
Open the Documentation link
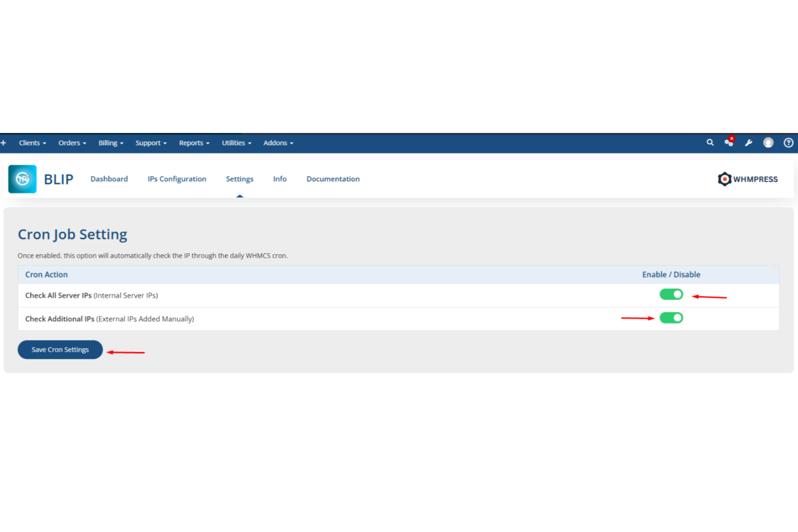[x=333, y=179]
